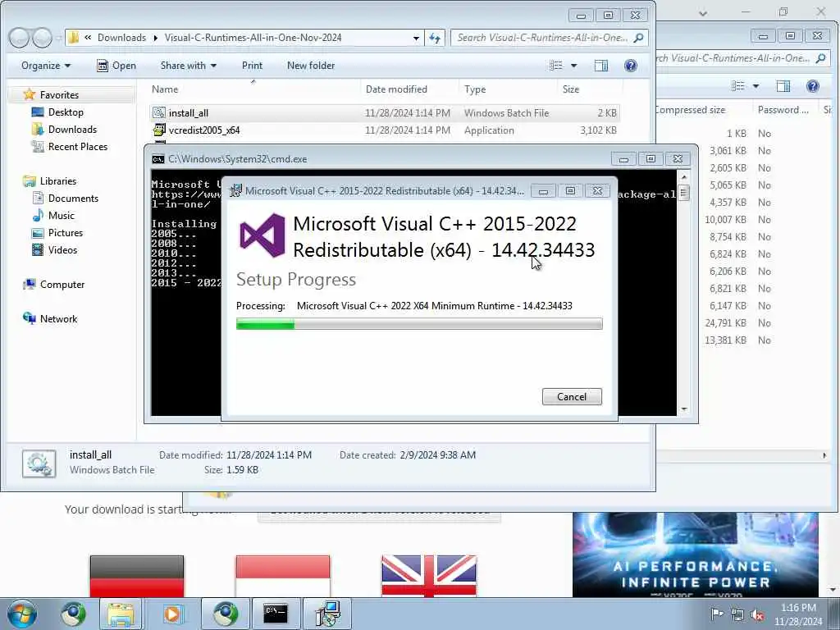Open the address bar history dropdown
The image size is (840, 630).
[x=416, y=38]
